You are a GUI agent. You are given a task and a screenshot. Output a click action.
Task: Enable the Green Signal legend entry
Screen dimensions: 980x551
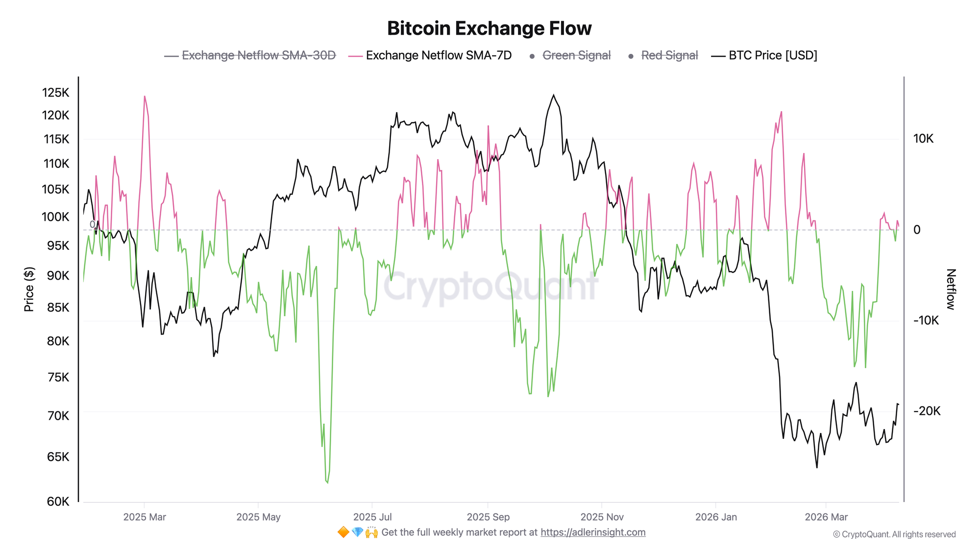click(x=577, y=56)
